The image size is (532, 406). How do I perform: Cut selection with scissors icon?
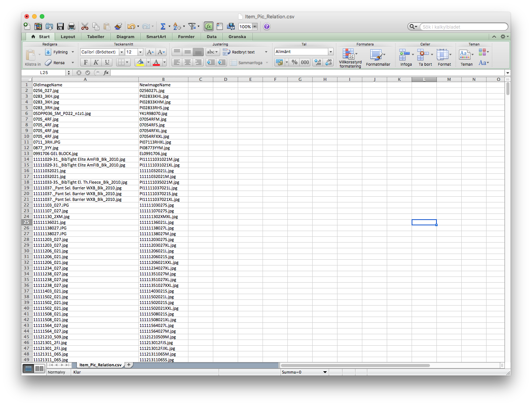pos(85,26)
